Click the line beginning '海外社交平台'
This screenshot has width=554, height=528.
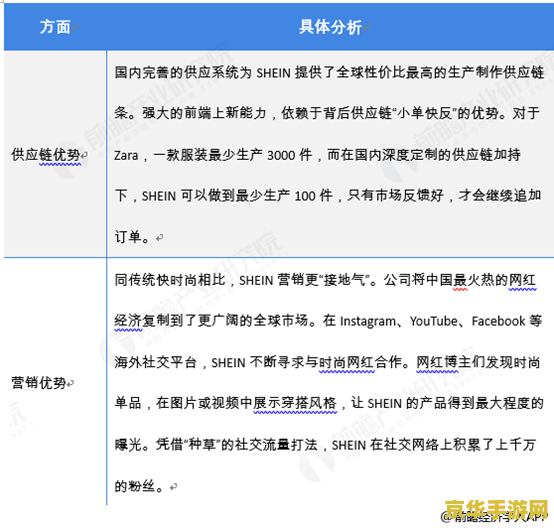click(327, 362)
